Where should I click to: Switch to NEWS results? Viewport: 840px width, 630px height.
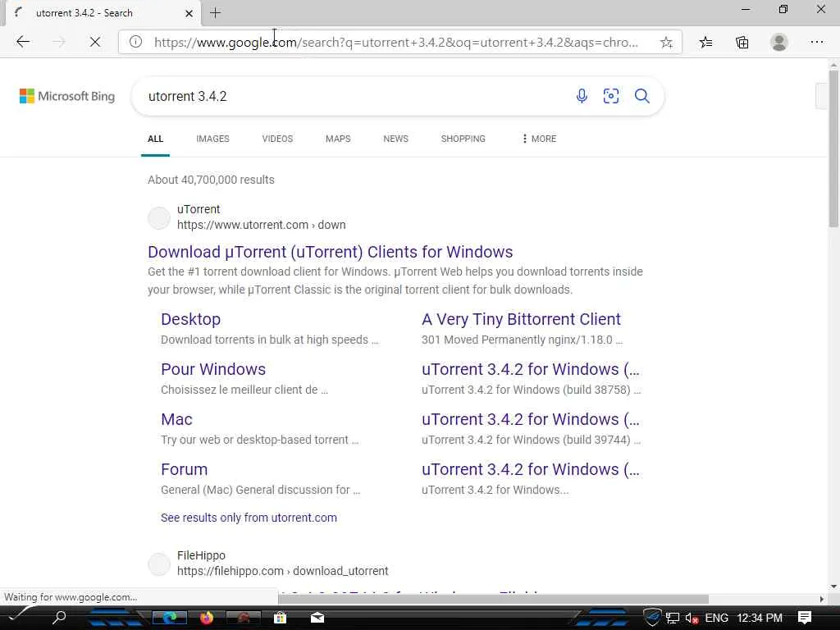(x=396, y=139)
